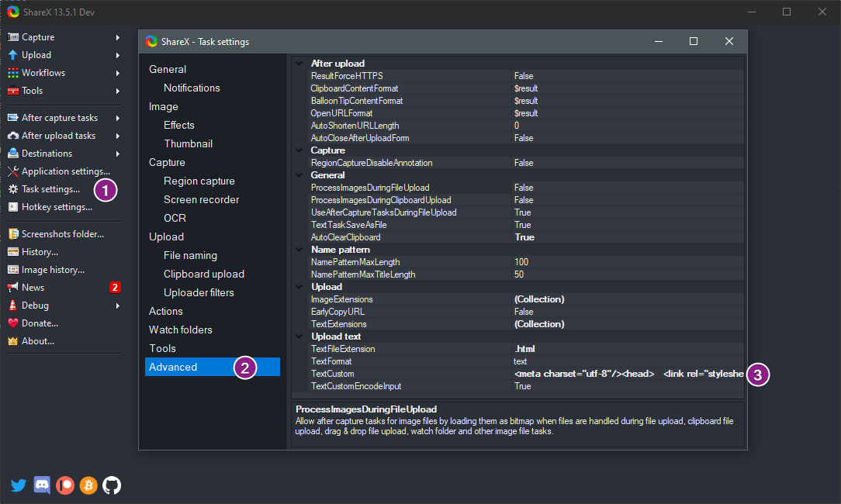Collapse the Upload text property group

coord(299,337)
